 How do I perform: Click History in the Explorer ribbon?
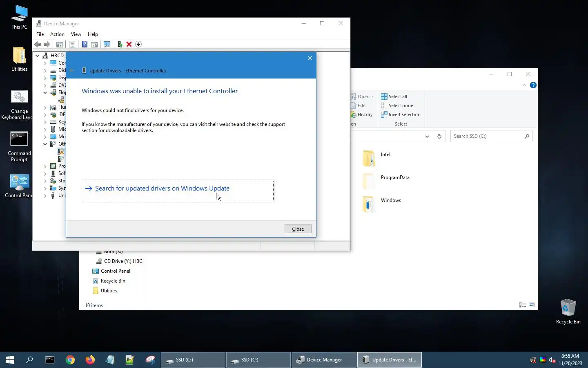[x=362, y=114]
